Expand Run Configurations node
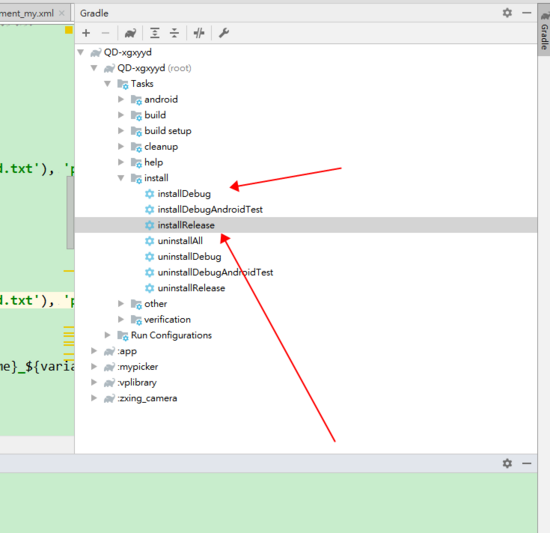Viewport: 550px width, 533px height. (108, 335)
